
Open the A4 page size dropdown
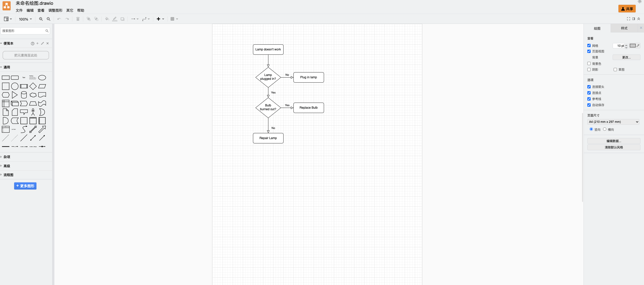click(x=613, y=122)
